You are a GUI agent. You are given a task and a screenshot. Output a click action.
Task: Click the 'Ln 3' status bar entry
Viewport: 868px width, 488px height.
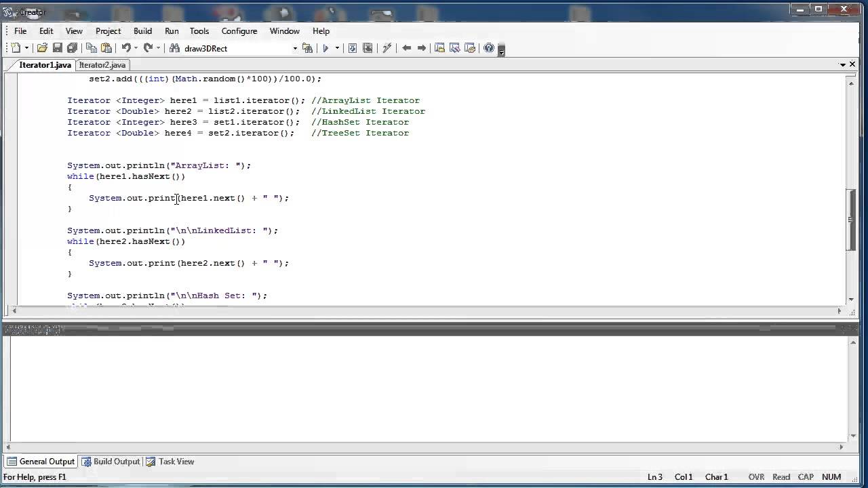[x=655, y=477]
